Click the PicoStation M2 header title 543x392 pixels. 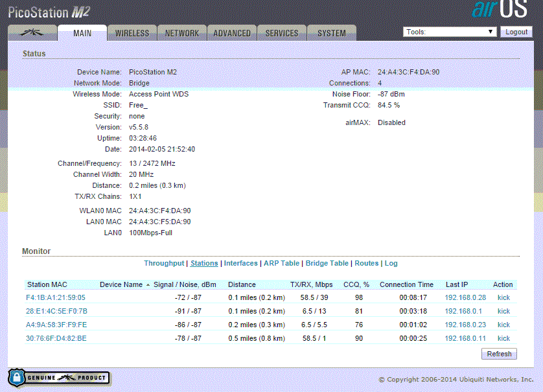click(49, 12)
